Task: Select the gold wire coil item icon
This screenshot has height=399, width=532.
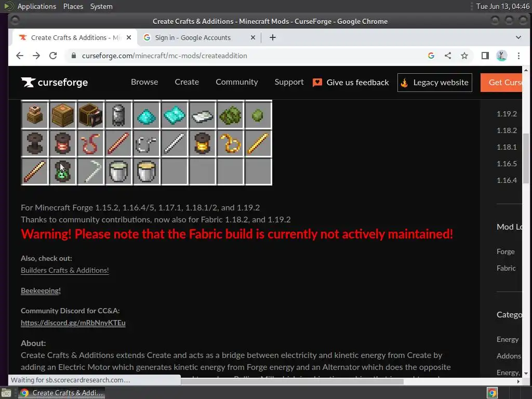Action: pyautogui.click(x=230, y=143)
